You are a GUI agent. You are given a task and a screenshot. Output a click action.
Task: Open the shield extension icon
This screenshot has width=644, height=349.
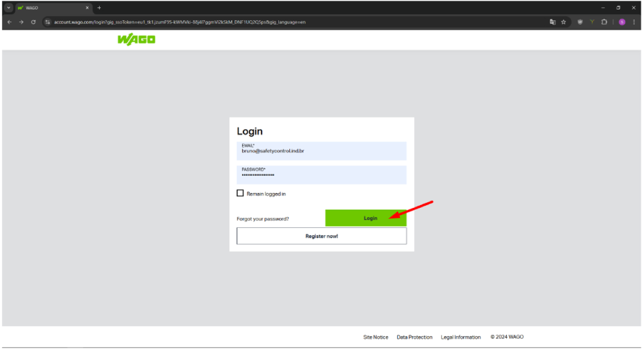580,22
